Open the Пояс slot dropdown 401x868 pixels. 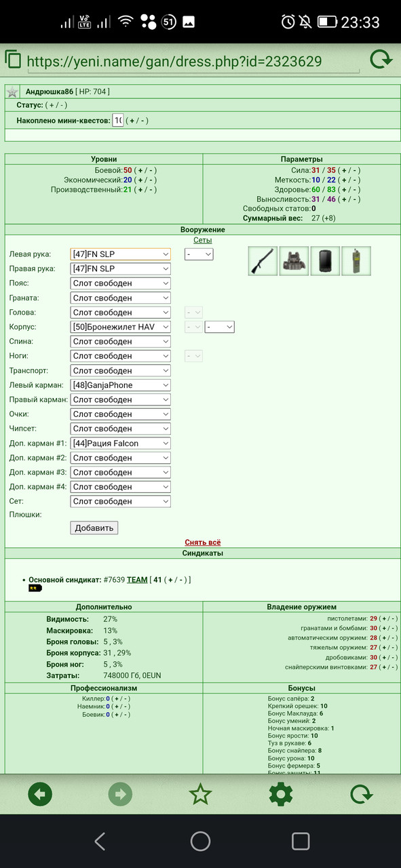[x=121, y=283]
